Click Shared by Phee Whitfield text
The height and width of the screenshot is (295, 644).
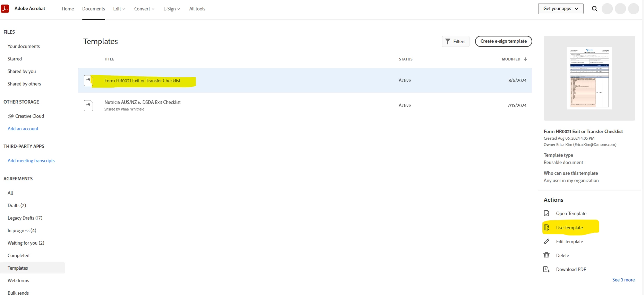pyautogui.click(x=124, y=109)
